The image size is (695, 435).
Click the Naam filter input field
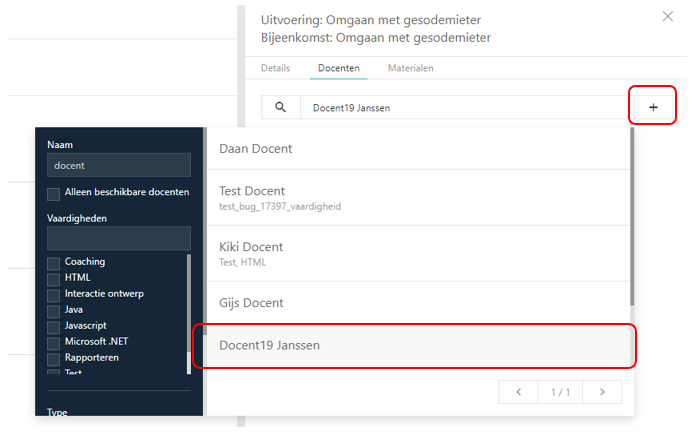118,166
